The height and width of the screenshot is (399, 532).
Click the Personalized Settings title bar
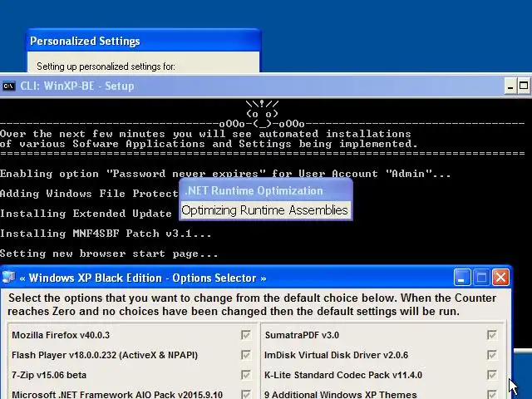click(144, 41)
